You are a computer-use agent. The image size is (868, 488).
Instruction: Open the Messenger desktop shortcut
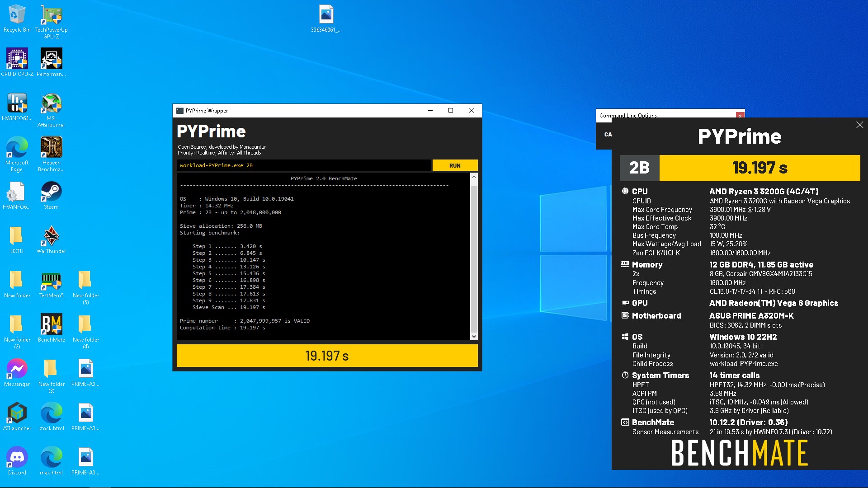[17, 372]
